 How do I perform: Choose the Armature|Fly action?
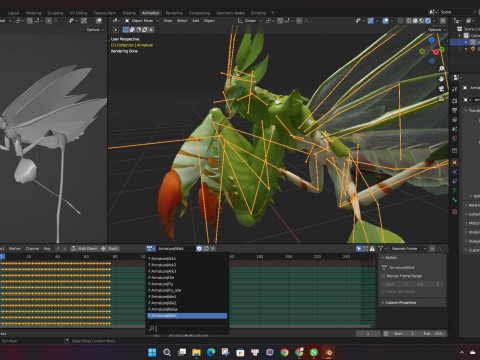[187, 284]
